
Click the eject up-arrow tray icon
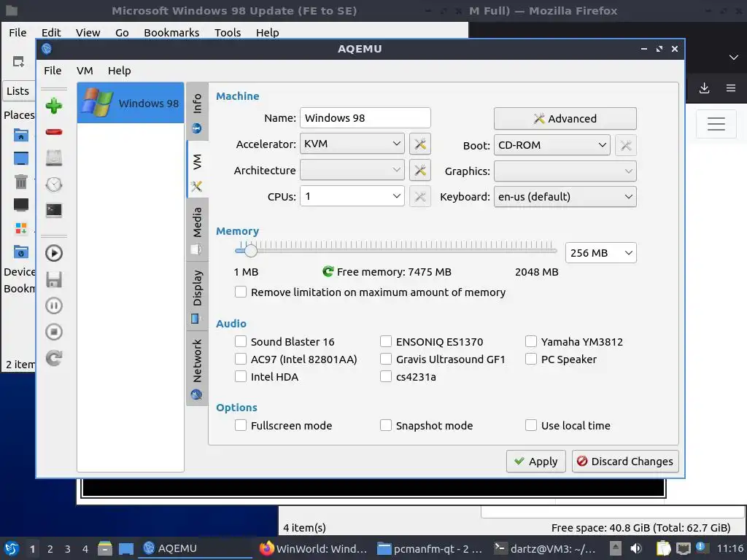pyautogui.click(x=615, y=548)
